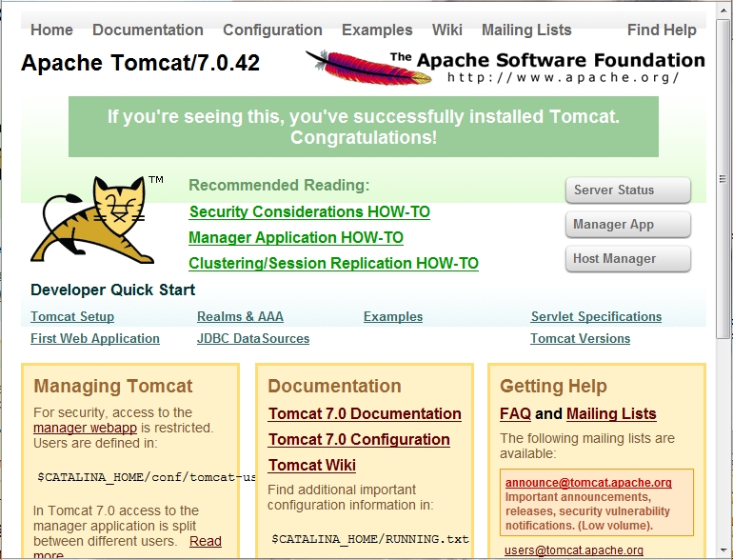
Task: Follow the manager webapp link
Action: [x=85, y=428]
